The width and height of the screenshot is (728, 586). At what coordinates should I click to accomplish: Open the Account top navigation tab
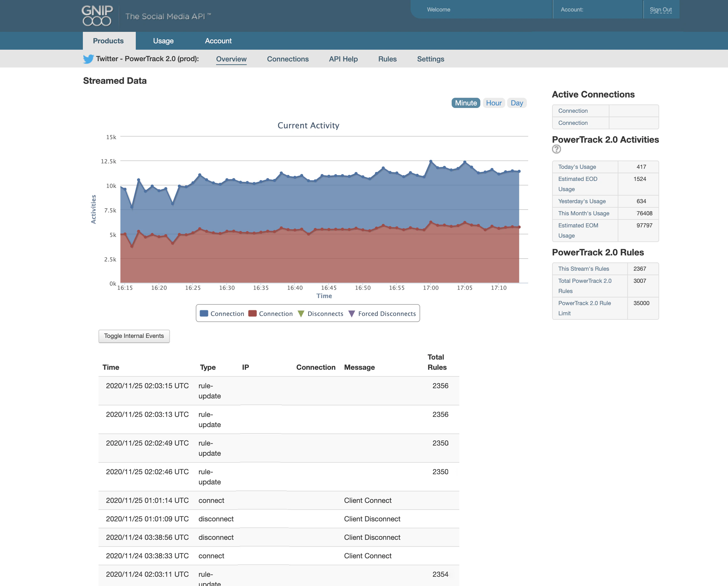(x=218, y=41)
